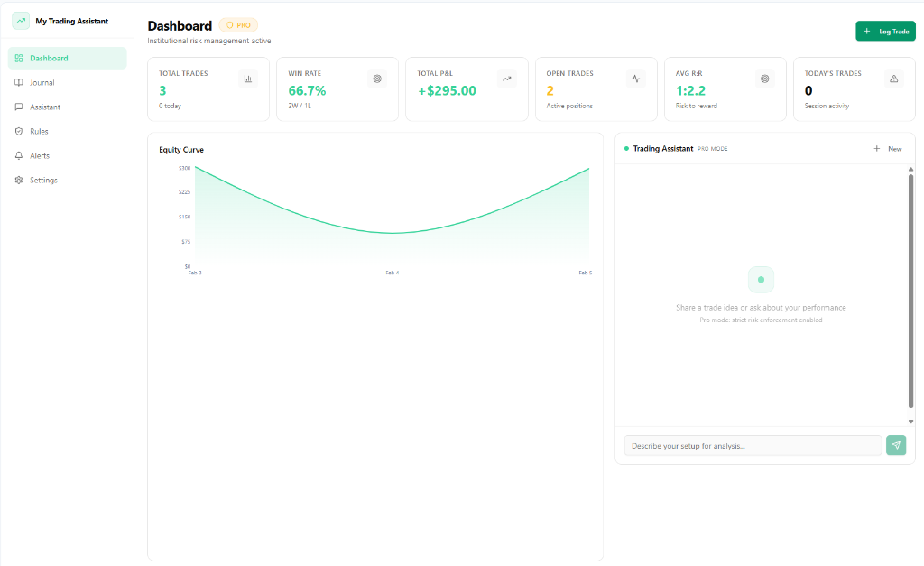This screenshot has width=924, height=566.
Task: Click the '0 today' text under Total Trades
Action: [x=170, y=107]
